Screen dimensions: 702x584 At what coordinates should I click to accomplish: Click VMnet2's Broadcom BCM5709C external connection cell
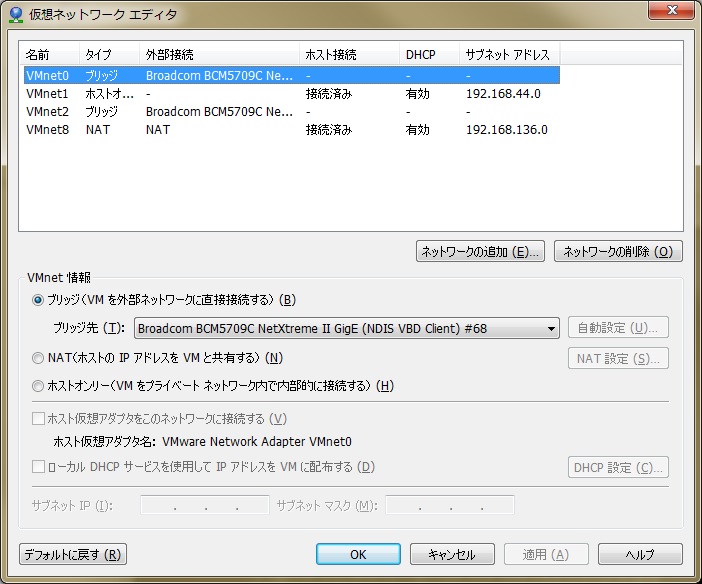pos(219,112)
